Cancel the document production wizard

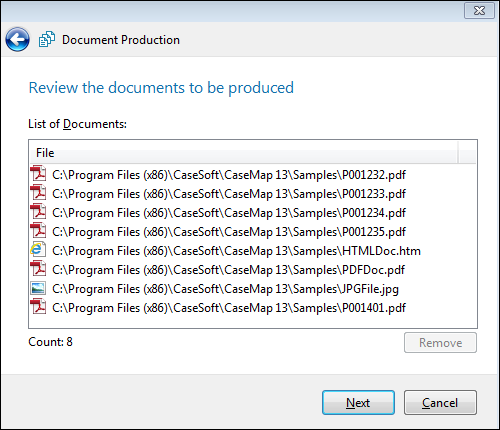(440, 403)
